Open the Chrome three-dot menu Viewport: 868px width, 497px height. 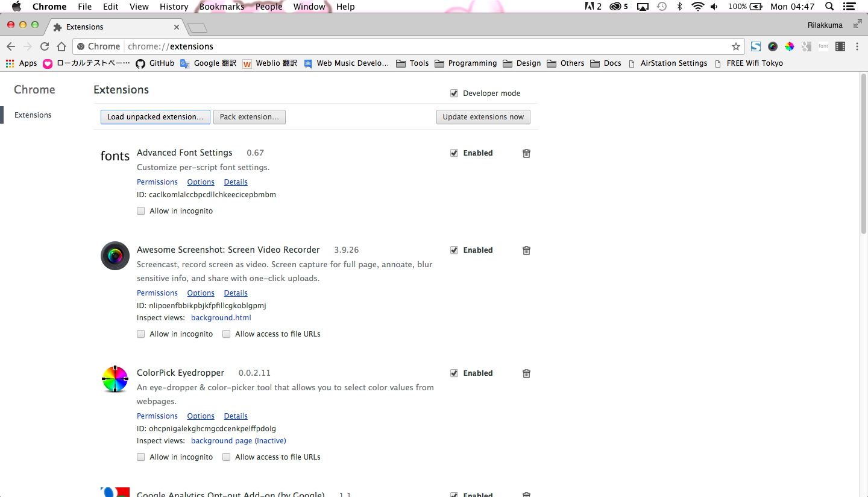(x=857, y=46)
